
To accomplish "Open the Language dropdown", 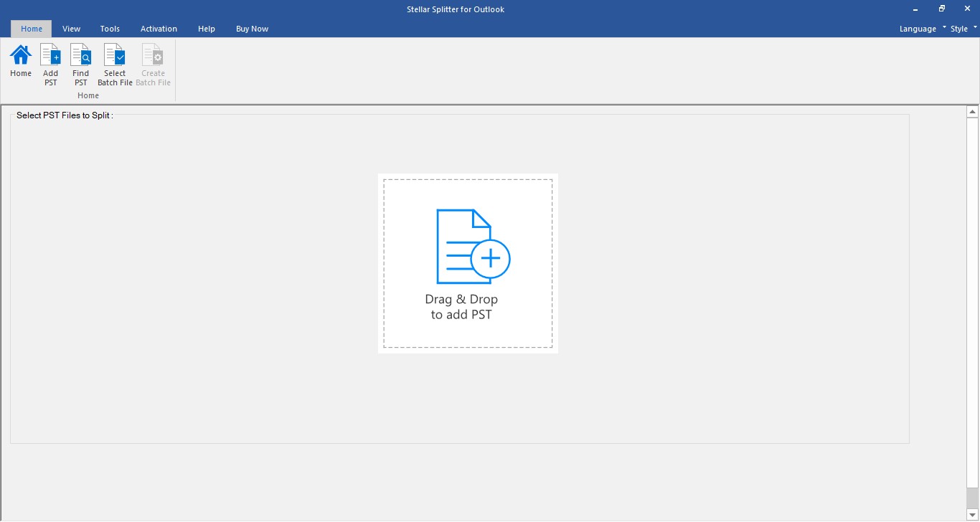I will click(923, 29).
